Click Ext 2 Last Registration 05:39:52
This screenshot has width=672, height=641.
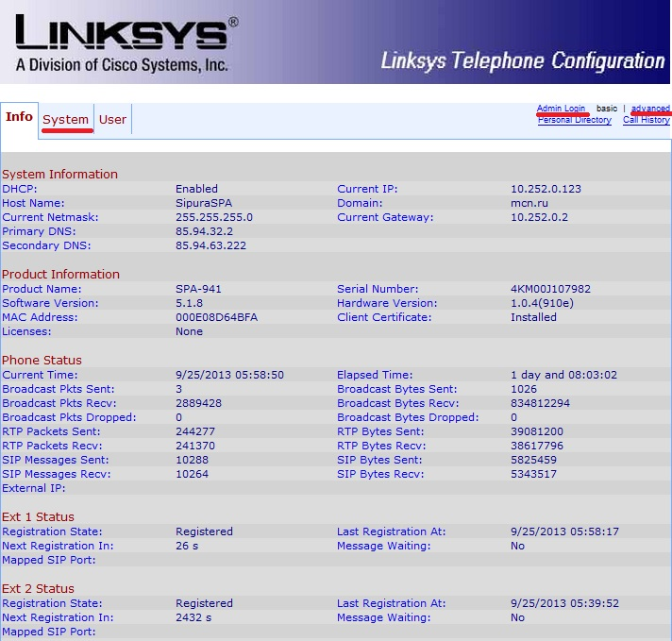tap(564, 603)
